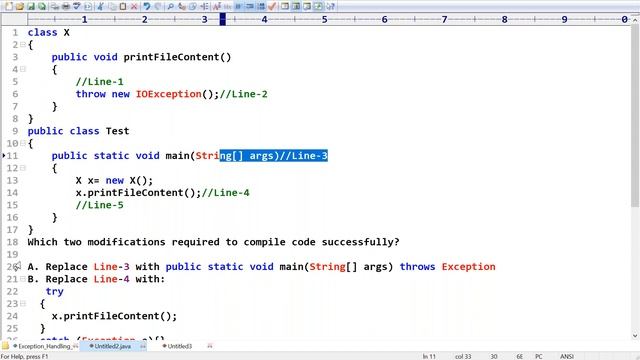Screen dimensions: 640x360
Task: Paste from clipboard toolbar icon
Action: pos(122,7)
